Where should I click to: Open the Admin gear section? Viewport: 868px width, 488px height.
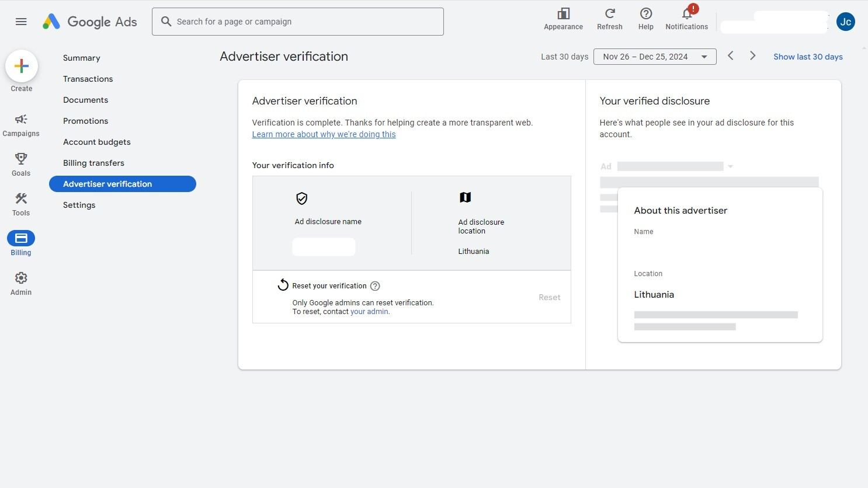[x=21, y=283]
